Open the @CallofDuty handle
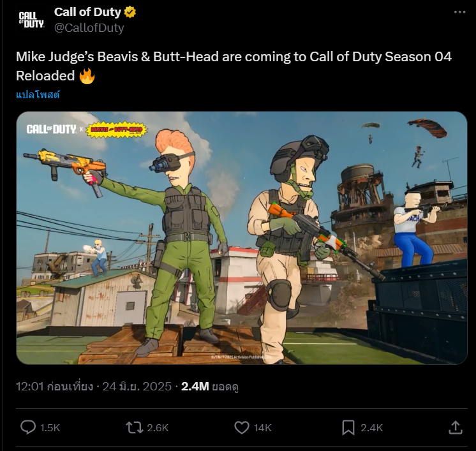 (89, 27)
